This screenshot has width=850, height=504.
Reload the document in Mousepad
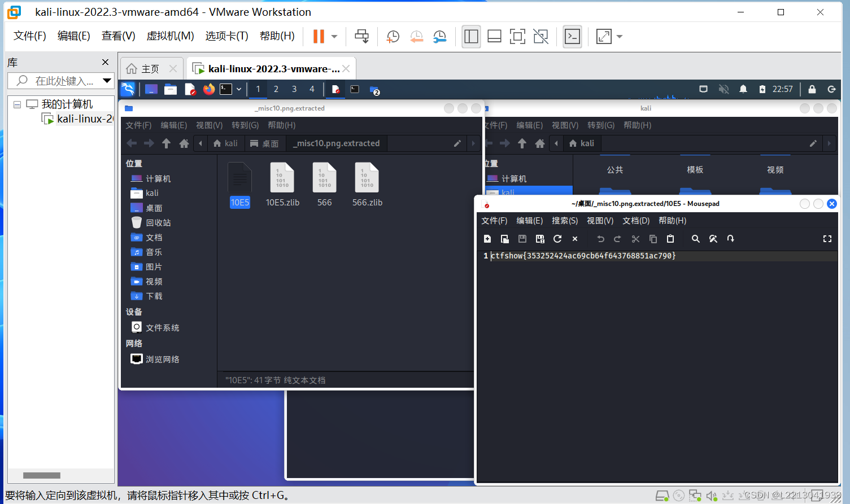[x=557, y=239]
